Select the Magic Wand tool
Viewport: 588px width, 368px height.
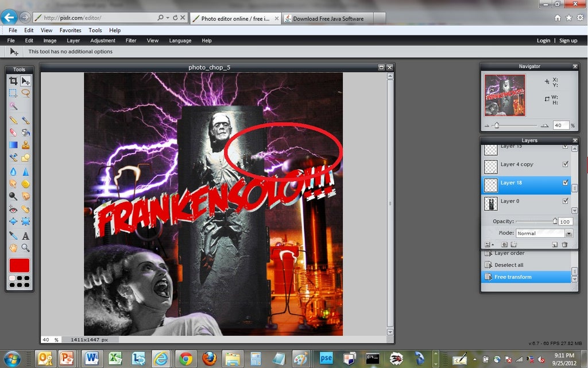(x=13, y=106)
